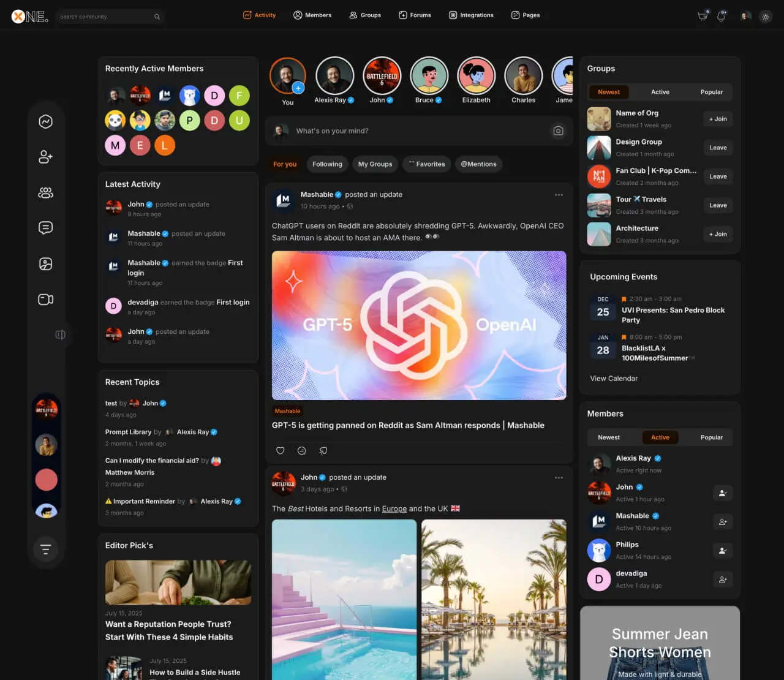Click the orange L member avatar
This screenshot has height=680, width=784.
tap(165, 145)
